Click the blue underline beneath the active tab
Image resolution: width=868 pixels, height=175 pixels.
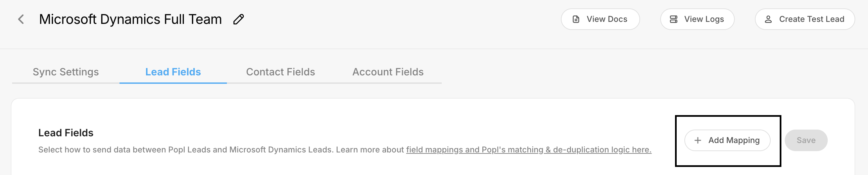(173, 83)
